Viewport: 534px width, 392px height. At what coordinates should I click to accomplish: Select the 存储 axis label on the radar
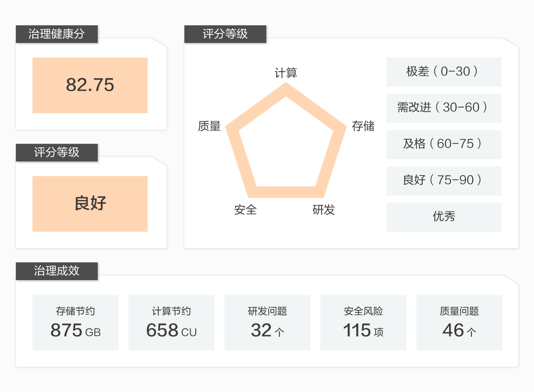coord(363,126)
